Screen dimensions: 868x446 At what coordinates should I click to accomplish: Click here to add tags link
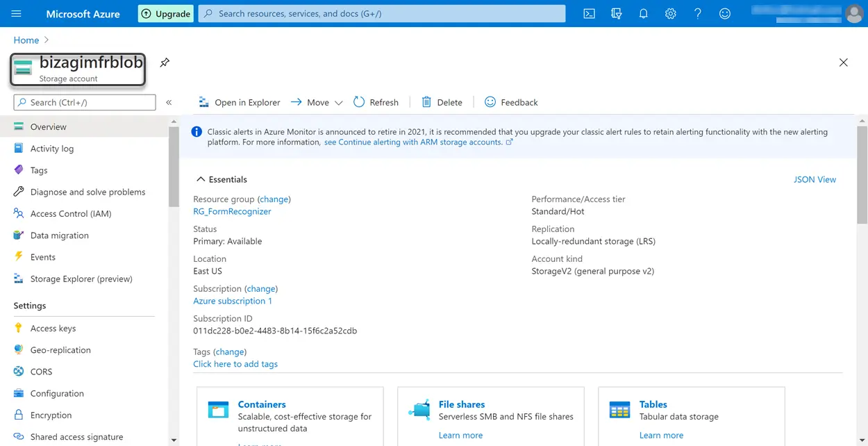tap(235, 364)
